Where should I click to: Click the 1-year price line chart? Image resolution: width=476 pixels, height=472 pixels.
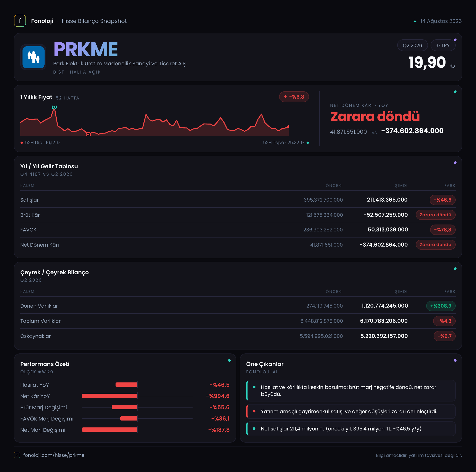tap(154, 121)
